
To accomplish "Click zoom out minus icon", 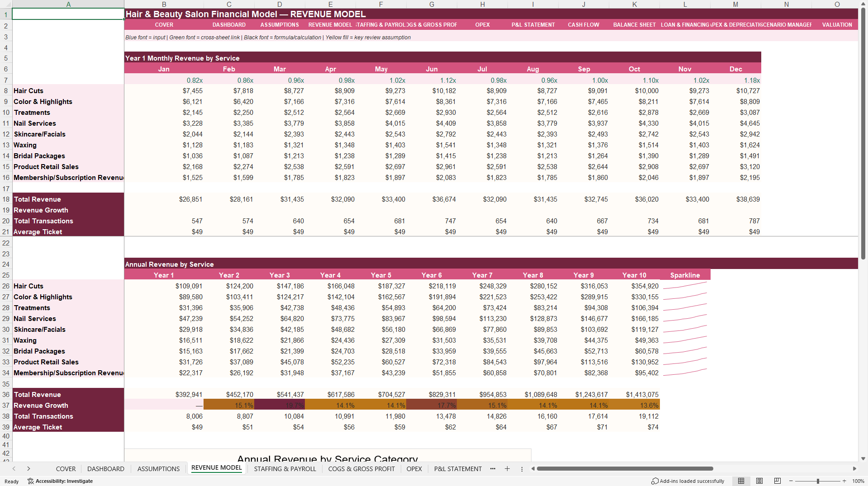I will (x=791, y=481).
